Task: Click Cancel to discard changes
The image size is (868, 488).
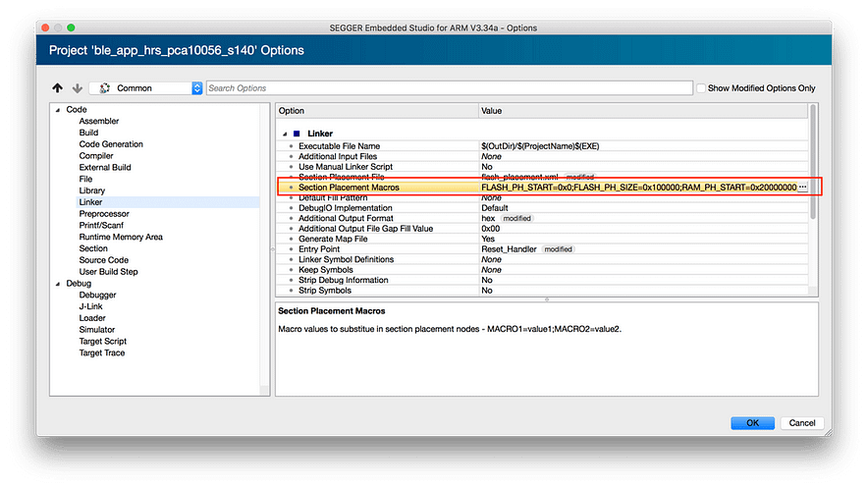Action: [x=801, y=423]
